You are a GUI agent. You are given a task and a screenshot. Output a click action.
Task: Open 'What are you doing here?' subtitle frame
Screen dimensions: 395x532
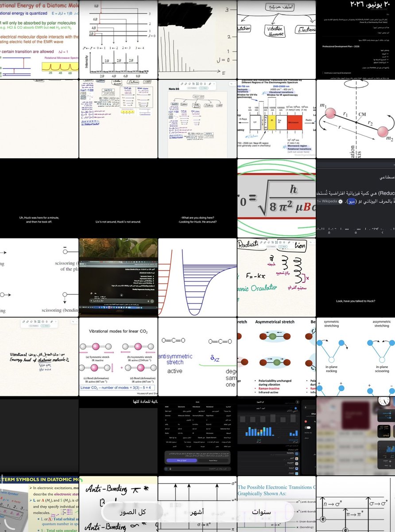tap(197, 198)
